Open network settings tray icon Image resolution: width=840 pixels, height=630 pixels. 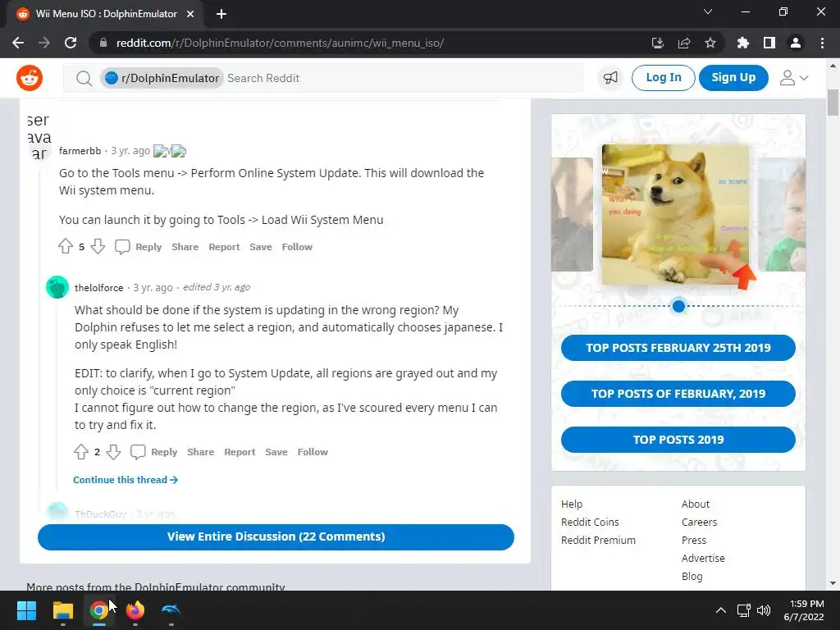click(x=743, y=610)
